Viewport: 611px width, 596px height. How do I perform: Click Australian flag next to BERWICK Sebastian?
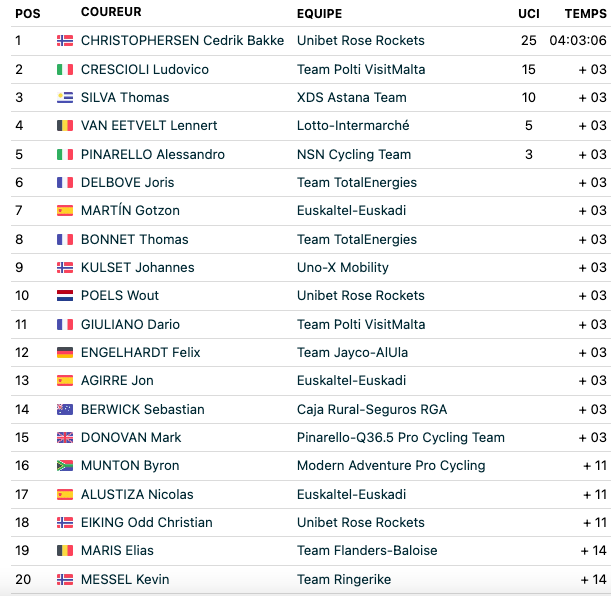point(65,409)
